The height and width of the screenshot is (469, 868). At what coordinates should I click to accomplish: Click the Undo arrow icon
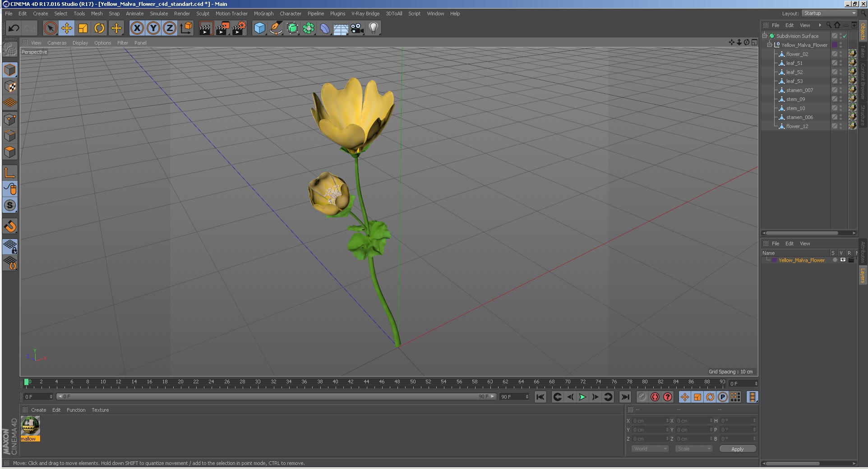pyautogui.click(x=14, y=28)
